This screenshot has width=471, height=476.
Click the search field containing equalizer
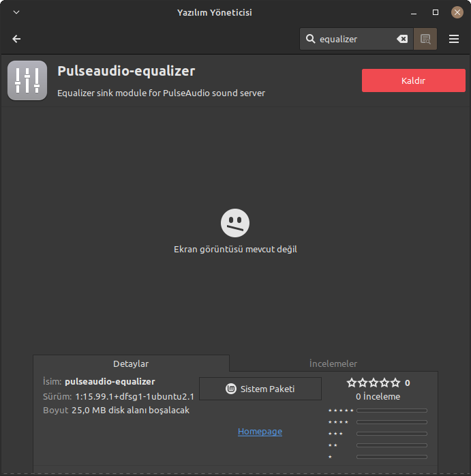[356, 39]
